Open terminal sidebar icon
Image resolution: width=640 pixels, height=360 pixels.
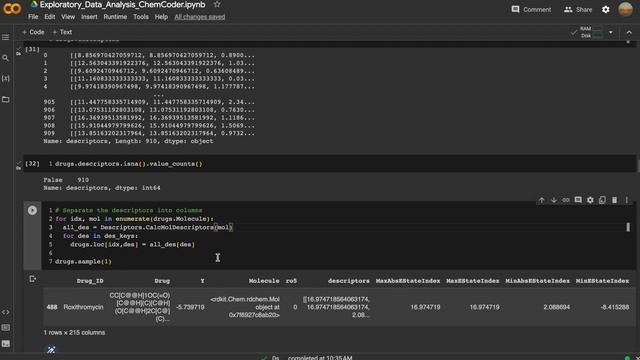click(x=6, y=344)
